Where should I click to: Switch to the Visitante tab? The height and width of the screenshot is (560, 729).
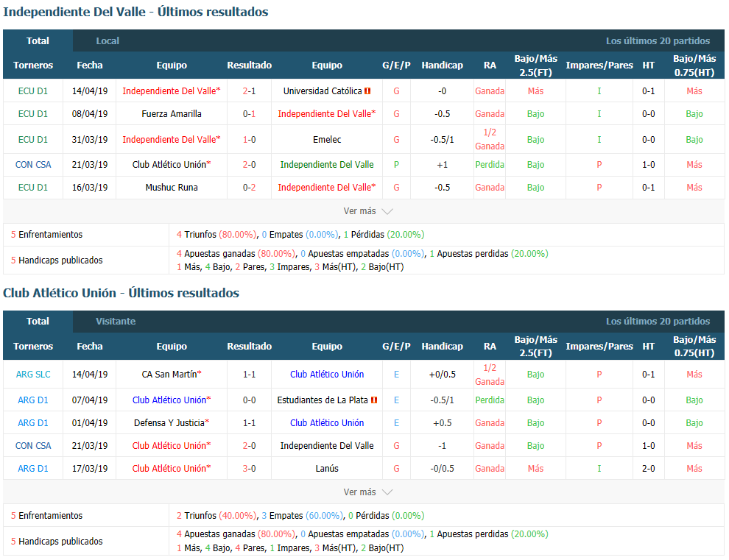click(116, 321)
